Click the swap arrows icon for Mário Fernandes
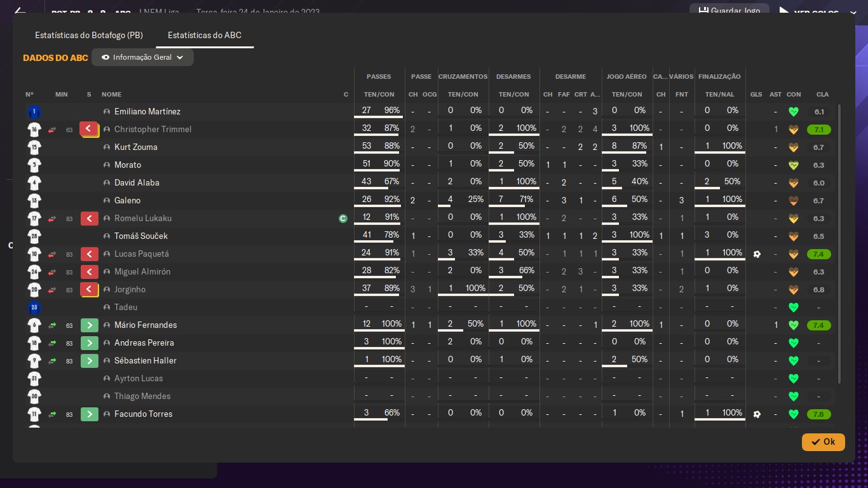 pyautogui.click(x=52, y=325)
